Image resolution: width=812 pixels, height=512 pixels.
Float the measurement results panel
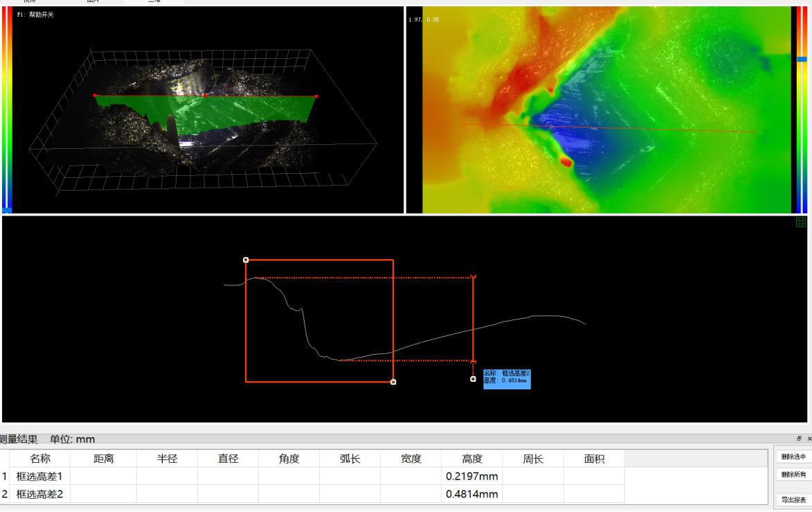pyautogui.click(x=800, y=439)
